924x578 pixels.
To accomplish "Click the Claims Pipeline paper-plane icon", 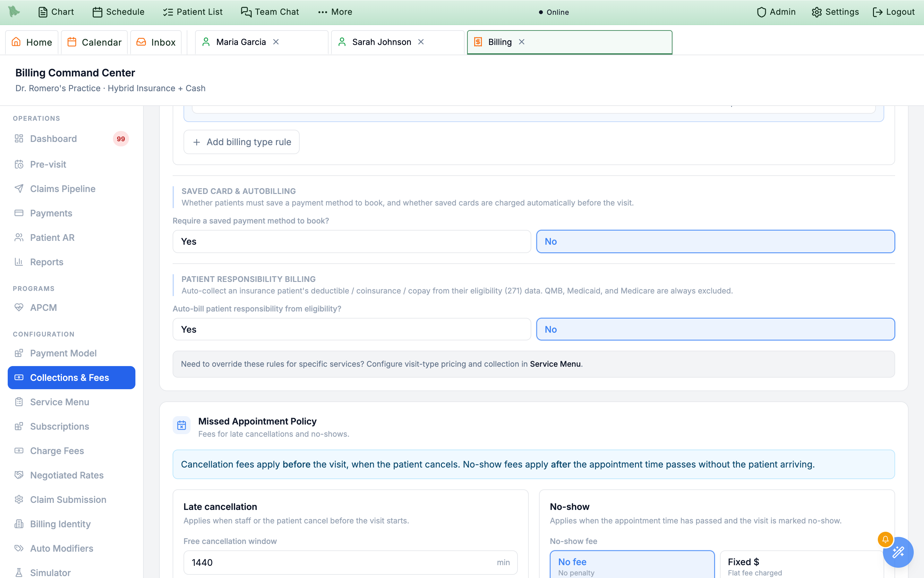I will click(19, 189).
